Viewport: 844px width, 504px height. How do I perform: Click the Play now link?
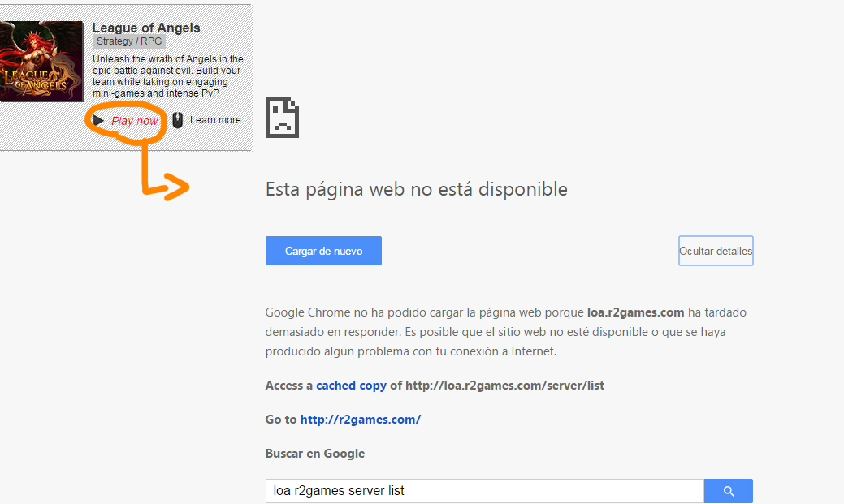[135, 121]
